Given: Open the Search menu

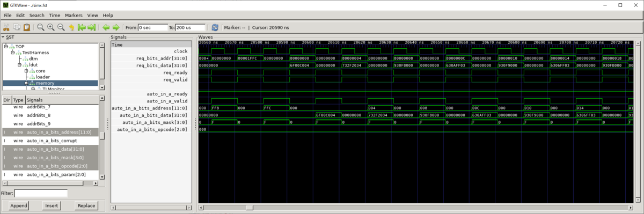Looking at the screenshot, I should tap(37, 16).
